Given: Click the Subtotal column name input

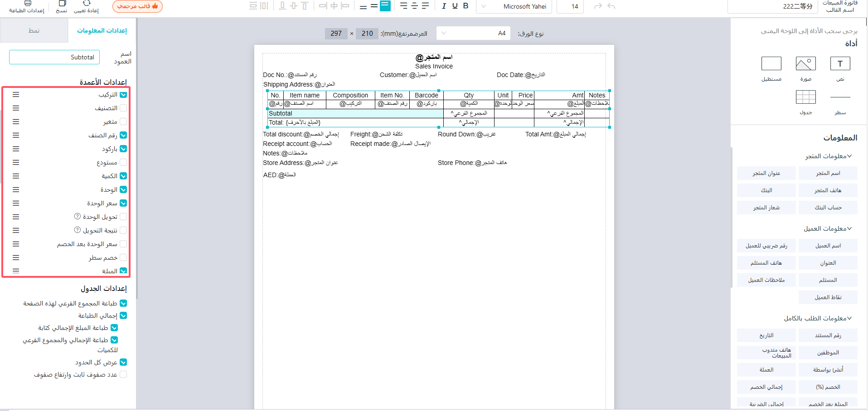Looking at the screenshot, I should tap(54, 57).
